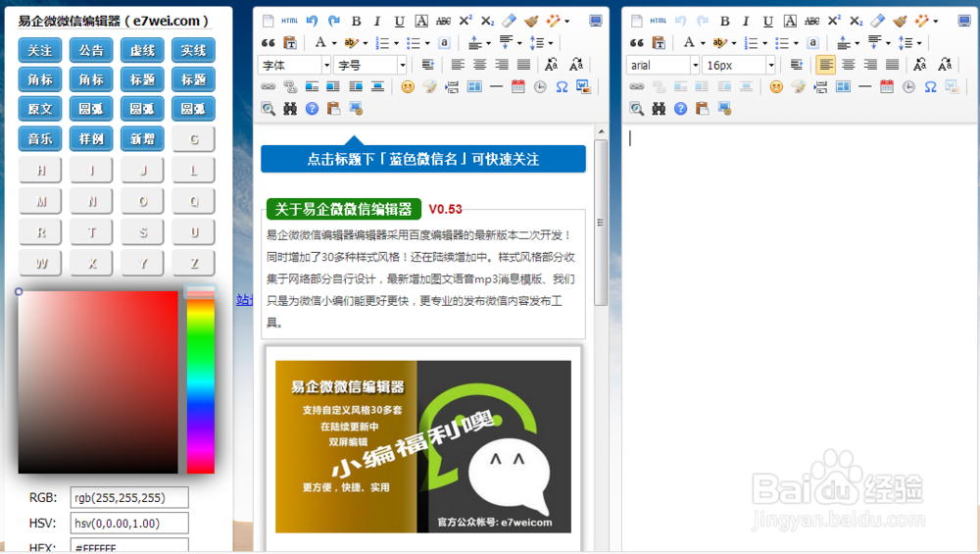Insert a horizontal line in middle editor
Screen dimensions: 980x554
496,87
